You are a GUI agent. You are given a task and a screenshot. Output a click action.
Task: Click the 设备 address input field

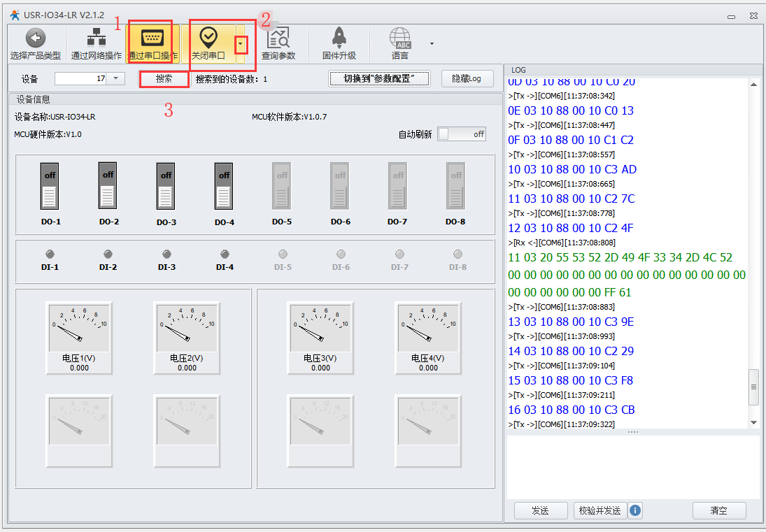(80, 78)
